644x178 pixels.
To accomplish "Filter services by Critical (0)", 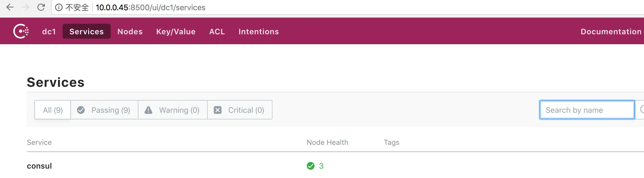I will 240,110.
